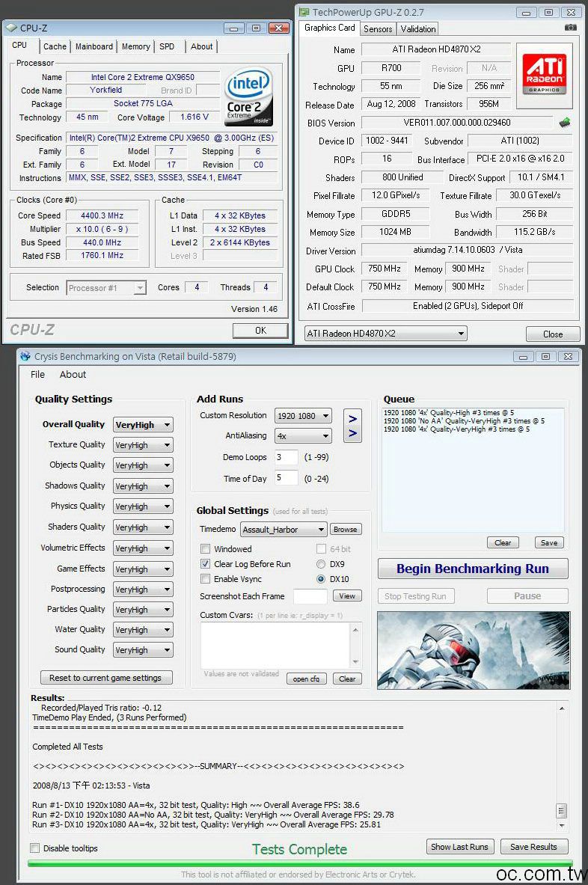
Task: Select the DX9 radio button
Action: [321, 564]
